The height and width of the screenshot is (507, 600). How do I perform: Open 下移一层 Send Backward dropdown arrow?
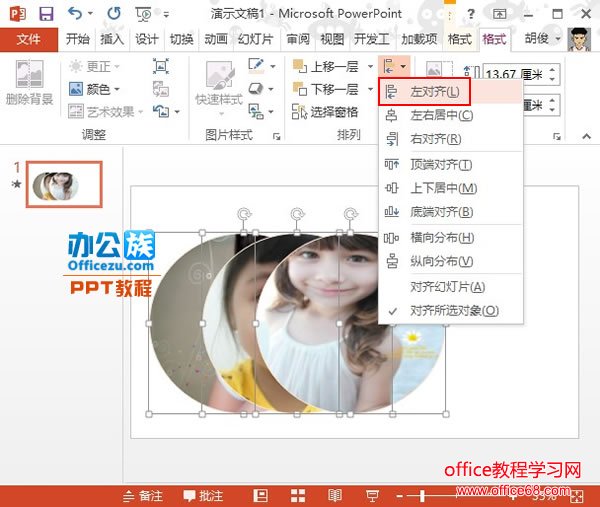(x=370, y=89)
